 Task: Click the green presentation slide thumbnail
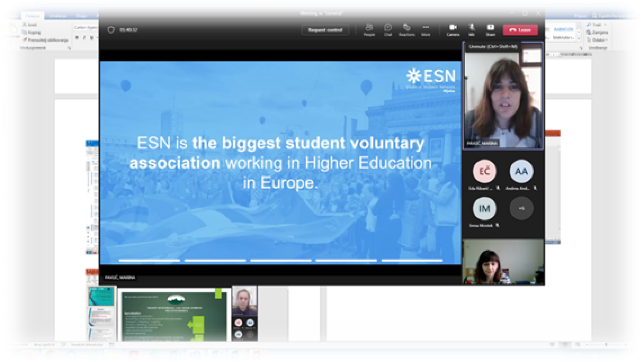pos(174,316)
